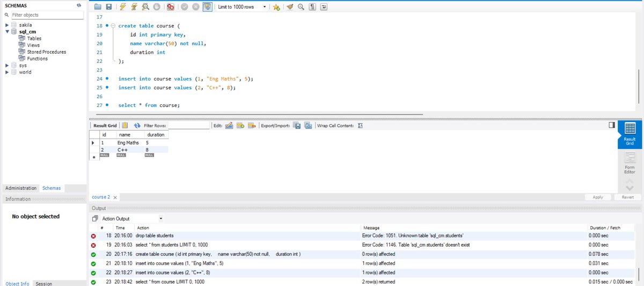Export recordset to external file icon

[297, 125]
